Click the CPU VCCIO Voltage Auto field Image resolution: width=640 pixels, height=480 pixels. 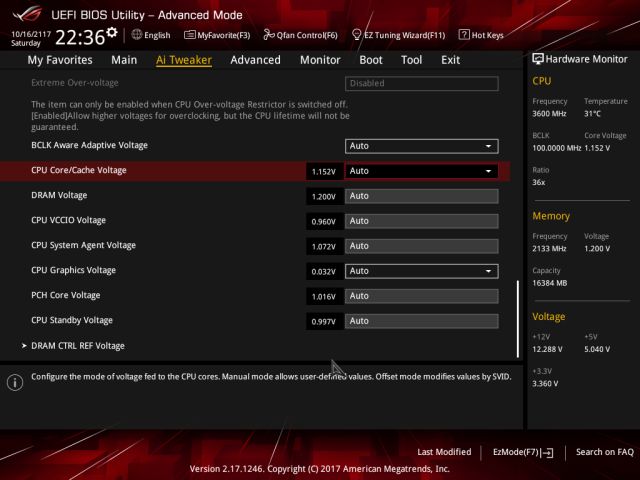coord(422,221)
